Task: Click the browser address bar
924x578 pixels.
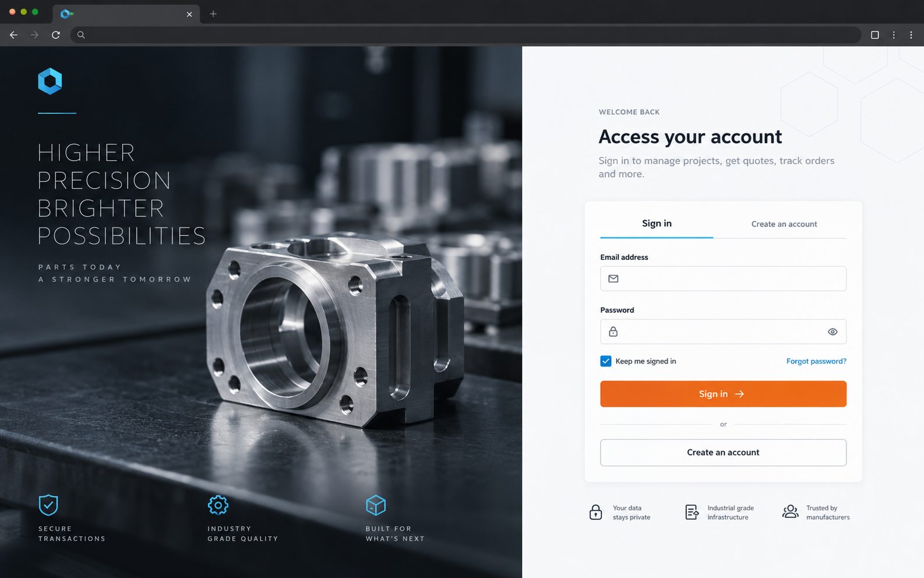Action: coord(465,35)
